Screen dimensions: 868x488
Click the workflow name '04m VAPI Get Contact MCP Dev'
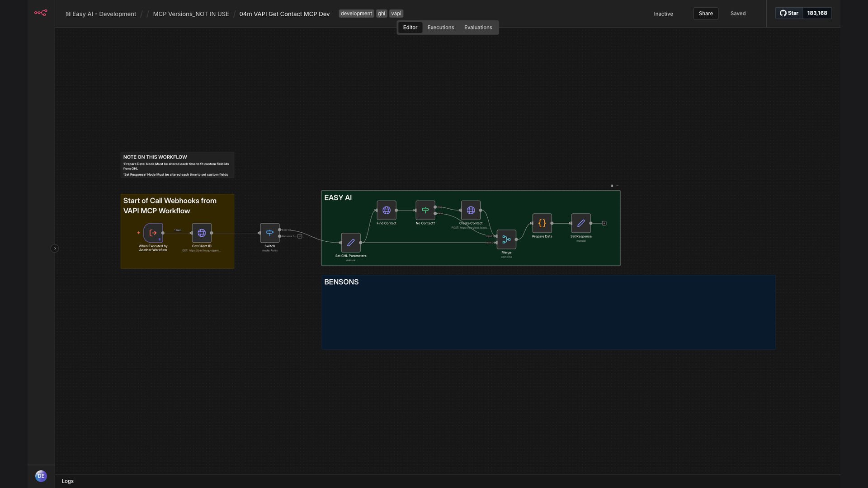tap(284, 14)
